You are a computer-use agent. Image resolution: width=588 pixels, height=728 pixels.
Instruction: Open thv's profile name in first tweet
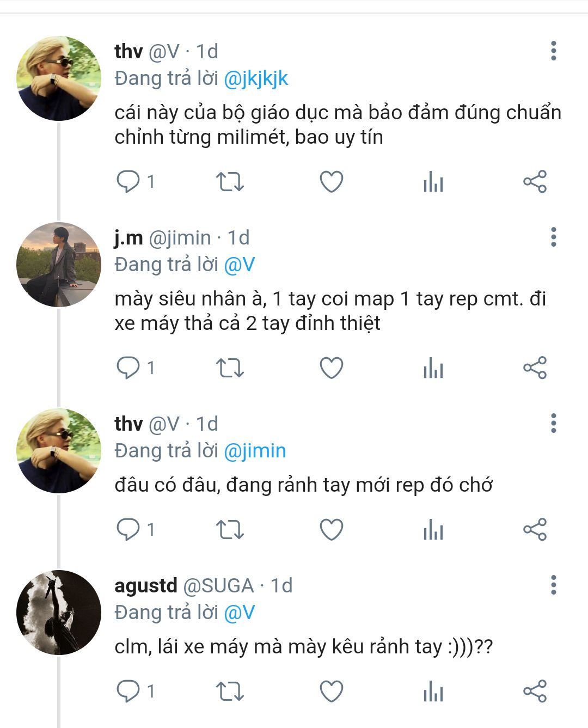coord(128,51)
